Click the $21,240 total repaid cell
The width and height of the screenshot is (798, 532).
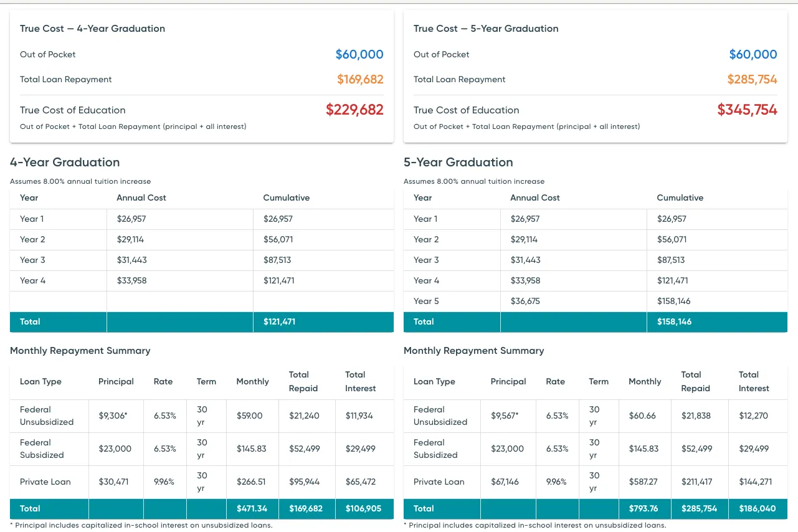304,416
